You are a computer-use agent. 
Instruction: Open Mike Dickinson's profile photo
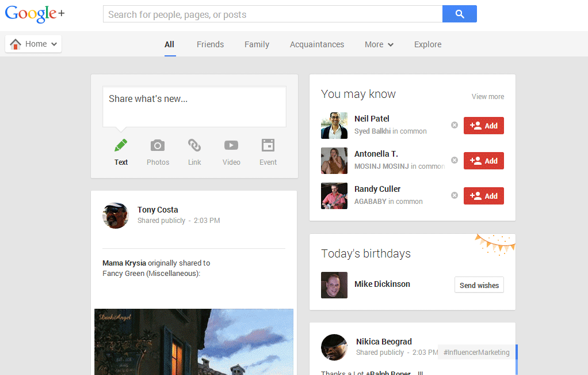[334, 285]
